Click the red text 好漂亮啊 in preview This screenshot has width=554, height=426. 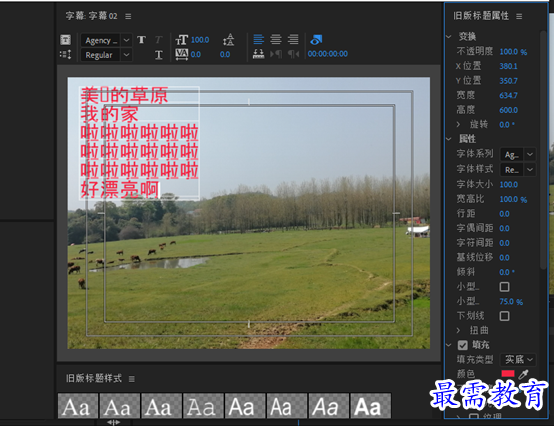pyautogui.click(x=120, y=190)
